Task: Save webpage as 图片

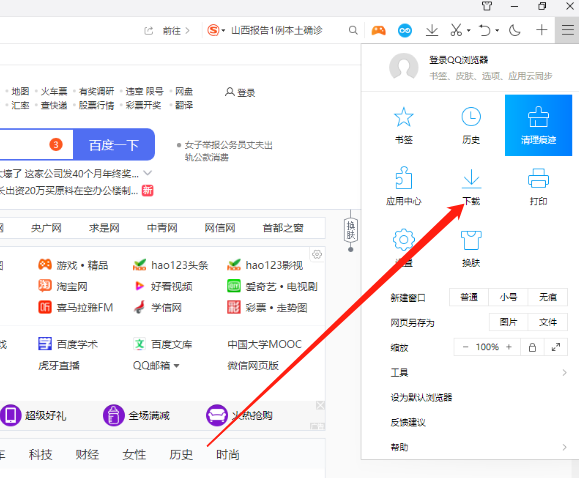Action: click(x=508, y=322)
